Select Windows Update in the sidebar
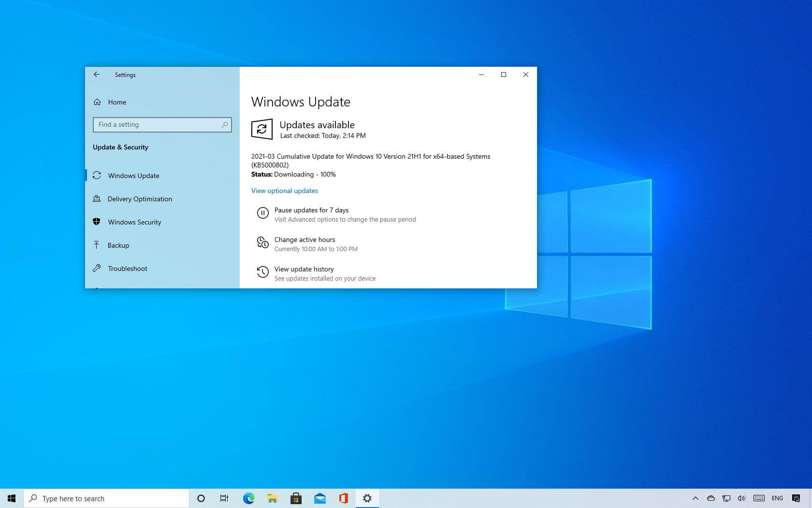 [x=162, y=176]
